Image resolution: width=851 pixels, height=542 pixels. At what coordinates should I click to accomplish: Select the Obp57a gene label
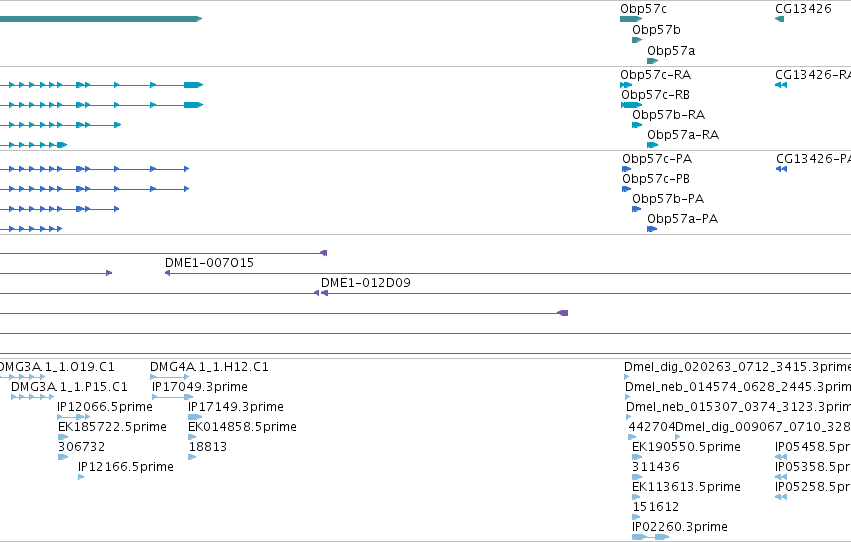click(671, 51)
